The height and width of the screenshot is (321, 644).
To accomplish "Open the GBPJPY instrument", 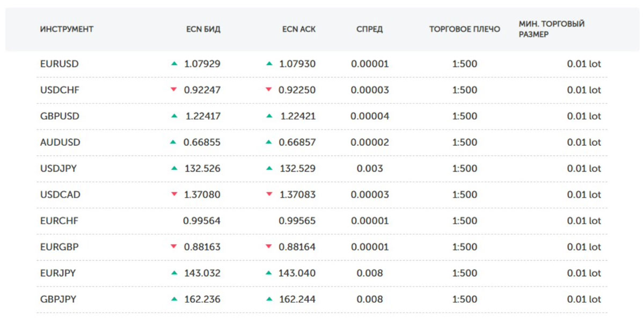I will [58, 299].
